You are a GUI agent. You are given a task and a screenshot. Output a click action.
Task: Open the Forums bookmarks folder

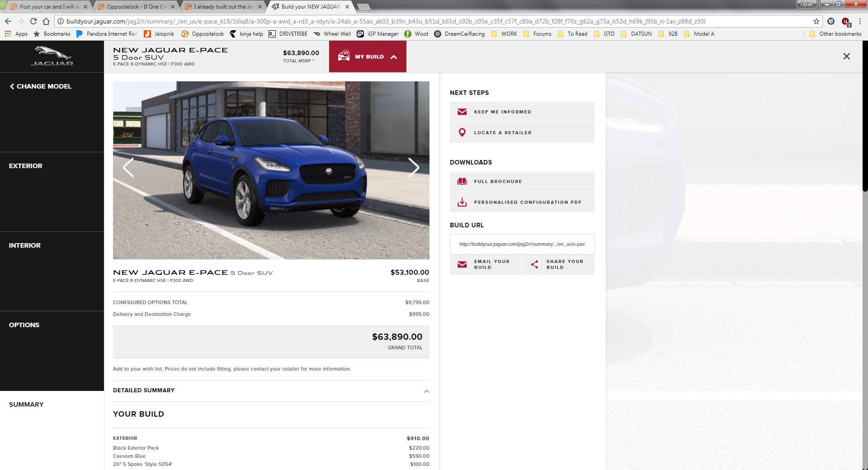coord(537,34)
